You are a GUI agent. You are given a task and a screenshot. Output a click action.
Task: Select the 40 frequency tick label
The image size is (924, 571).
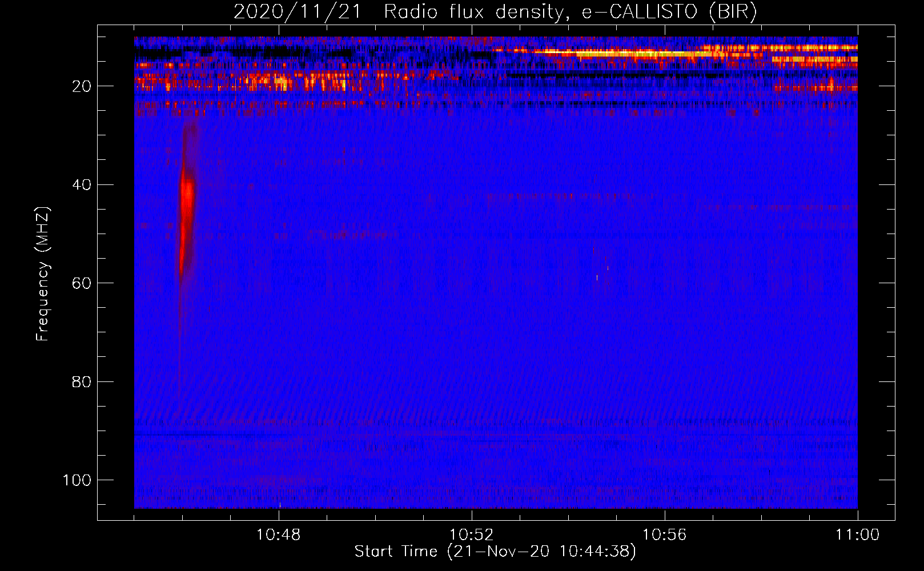(82, 185)
